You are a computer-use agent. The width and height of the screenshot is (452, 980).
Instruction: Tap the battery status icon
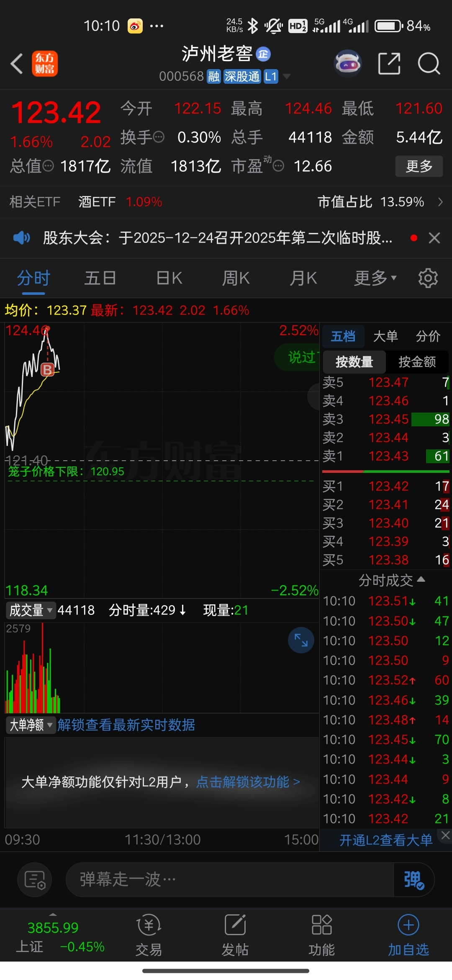point(388,26)
